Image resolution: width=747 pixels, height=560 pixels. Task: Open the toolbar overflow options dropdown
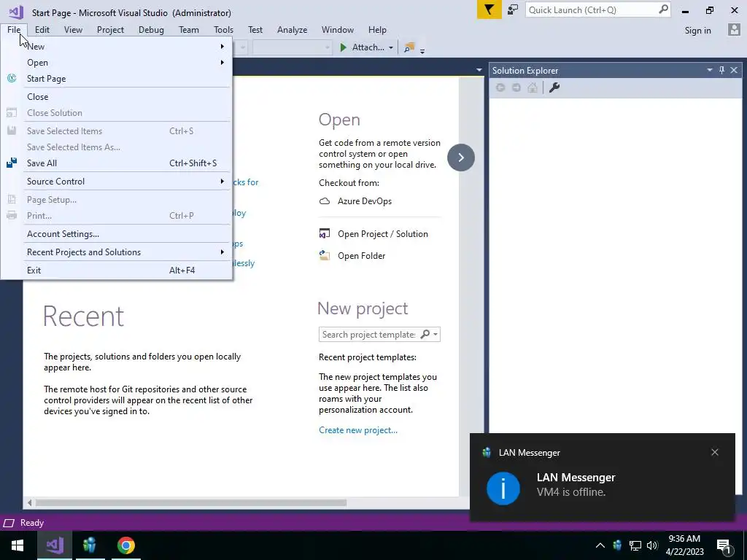(422, 50)
